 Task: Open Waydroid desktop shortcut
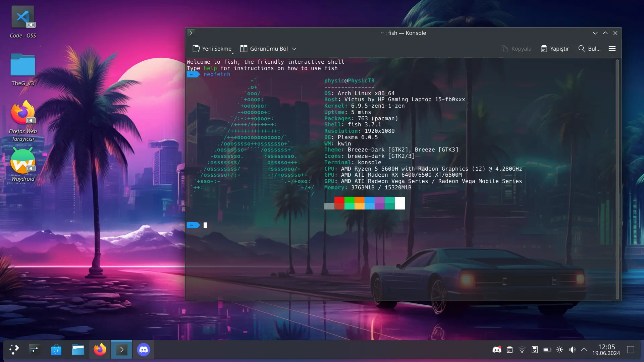click(x=23, y=165)
